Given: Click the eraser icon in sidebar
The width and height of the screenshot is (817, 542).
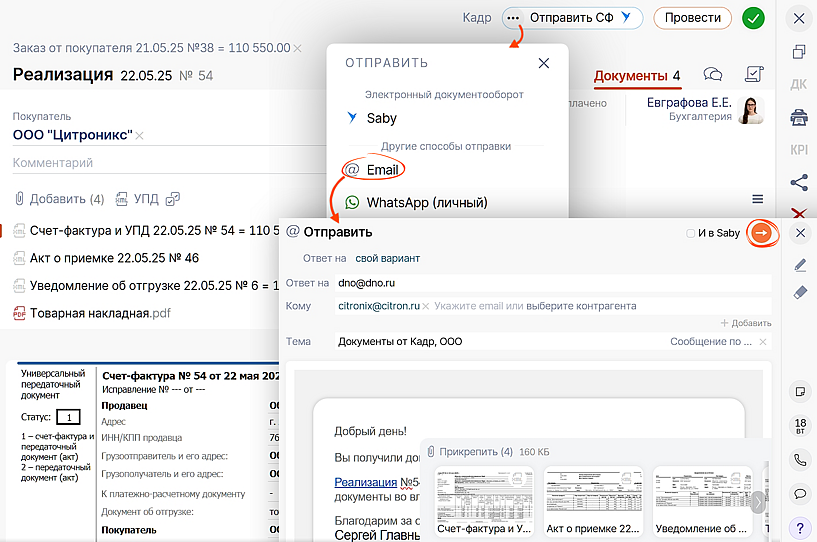Looking at the screenshot, I should (799, 293).
